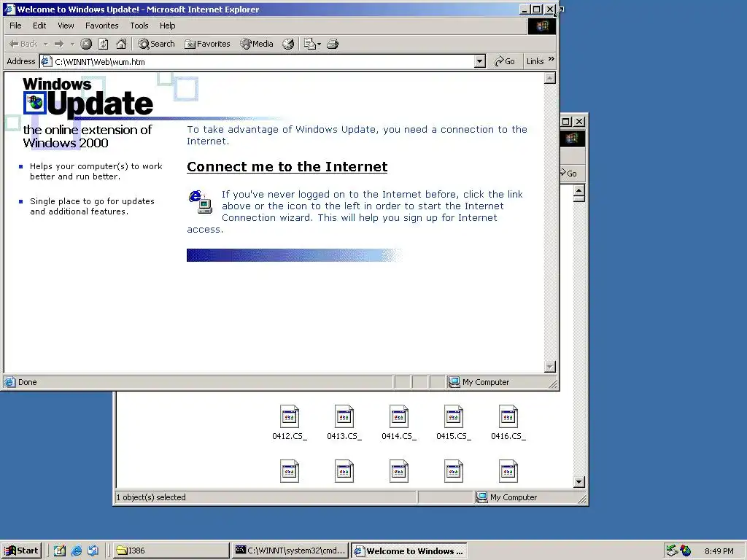Open the Tools menu

click(x=139, y=26)
